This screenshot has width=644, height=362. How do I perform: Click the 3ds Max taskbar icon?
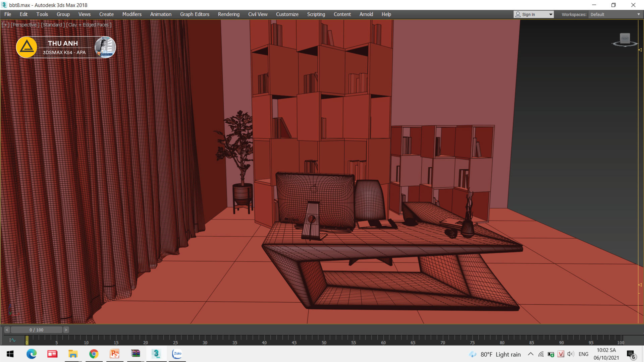(x=156, y=354)
